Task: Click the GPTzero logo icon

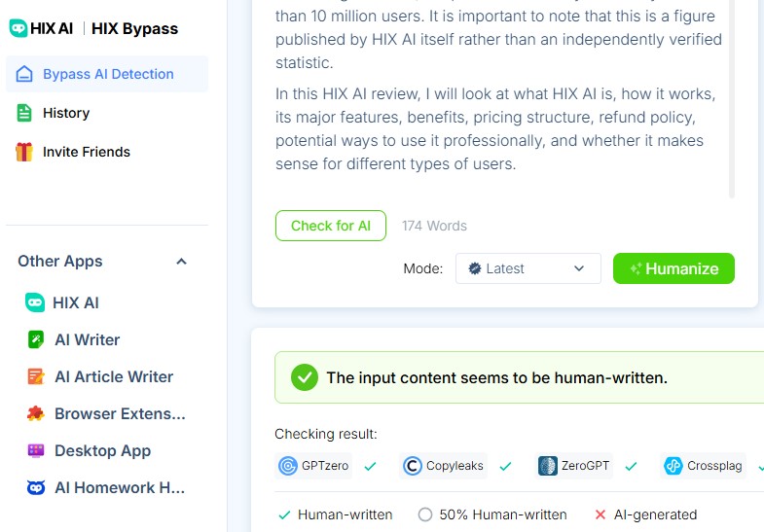Action: [x=288, y=466]
